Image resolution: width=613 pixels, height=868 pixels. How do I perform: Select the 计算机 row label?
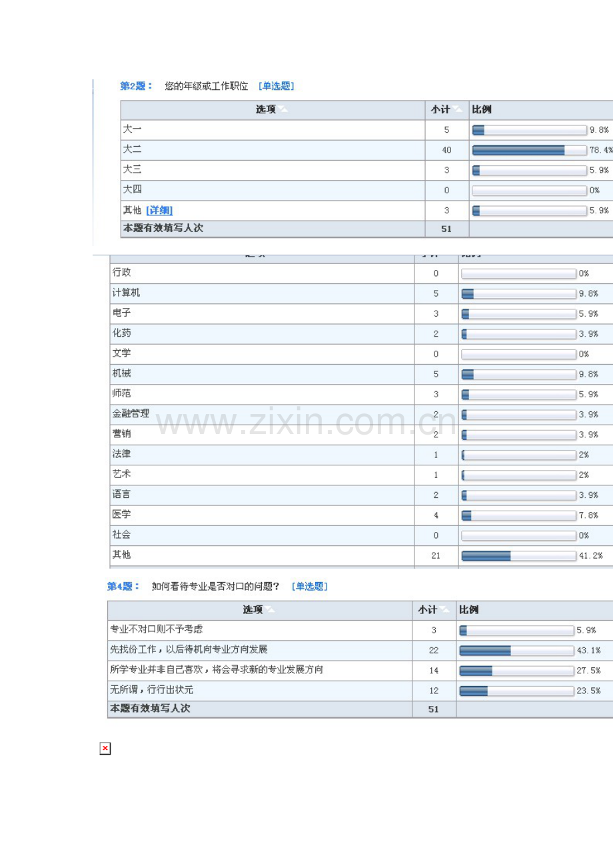[126, 293]
